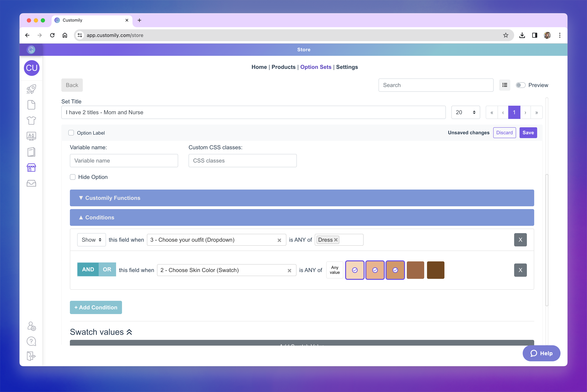Toggle the Preview switch
Viewport: 587px width, 392px height.
click(x=521, y=85)
